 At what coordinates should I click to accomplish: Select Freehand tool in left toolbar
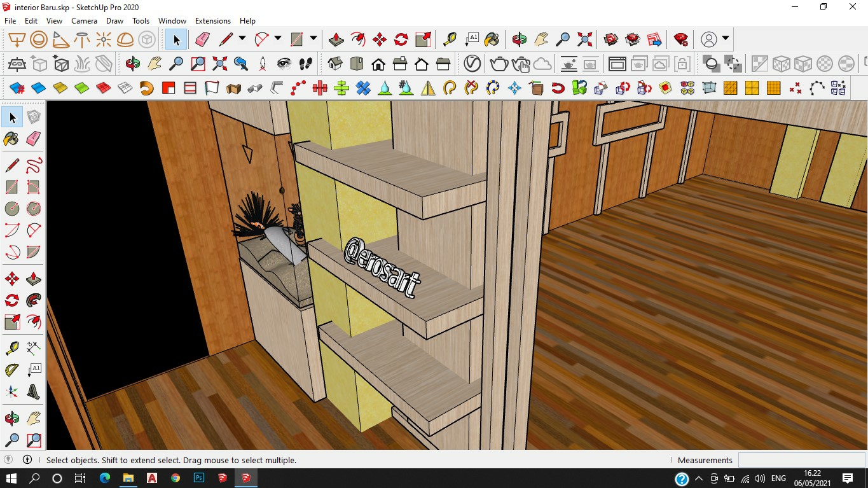(34, 166)
